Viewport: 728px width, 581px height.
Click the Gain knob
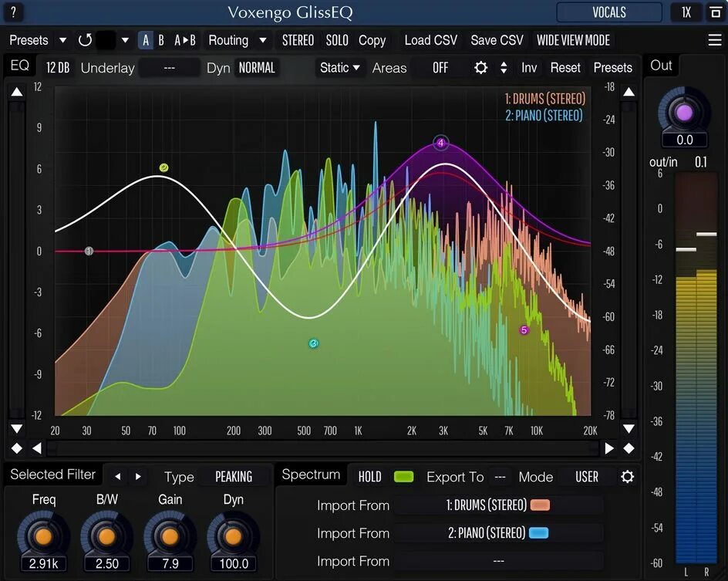pyautogui.click(x=170, y=536)
